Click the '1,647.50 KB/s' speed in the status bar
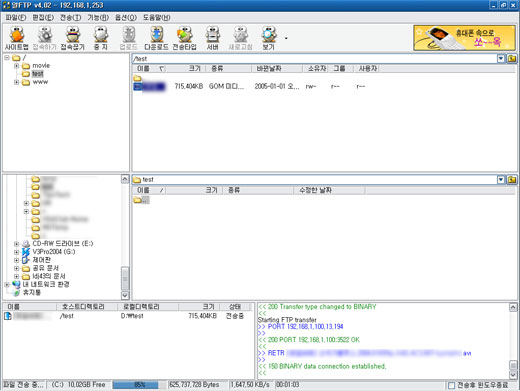520x391 pixels. click(x=250, y=385)
